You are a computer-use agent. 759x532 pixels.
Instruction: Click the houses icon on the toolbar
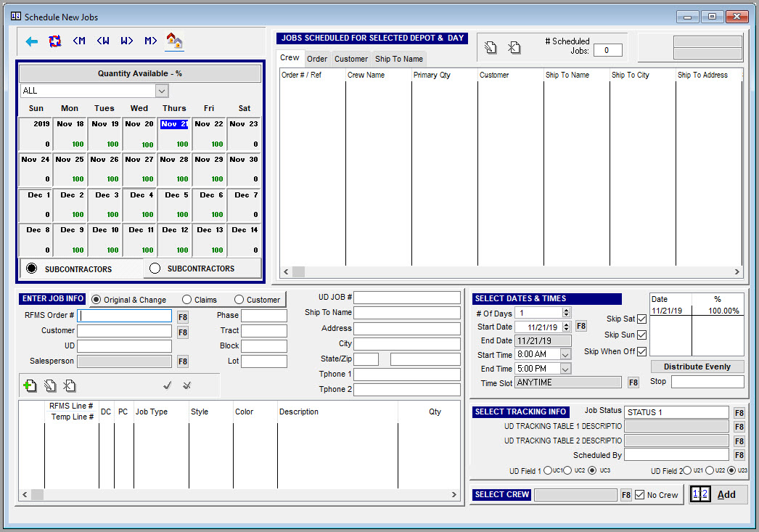[x=173, y=42]
